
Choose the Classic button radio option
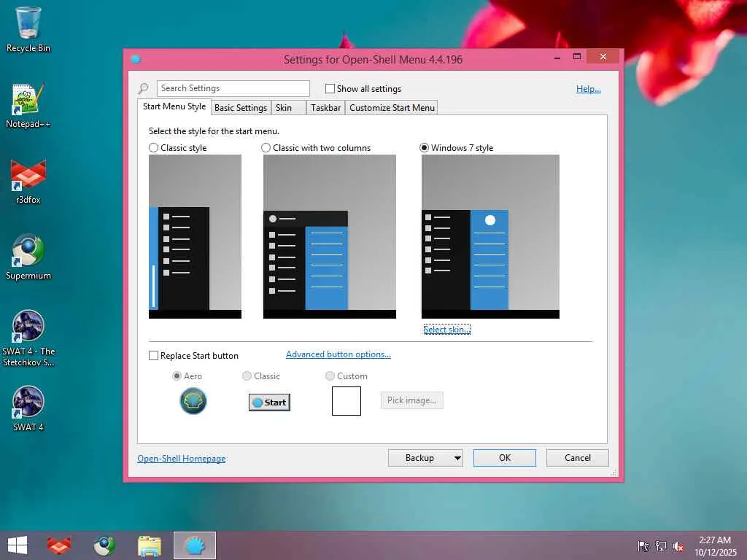tap(247, 376)
